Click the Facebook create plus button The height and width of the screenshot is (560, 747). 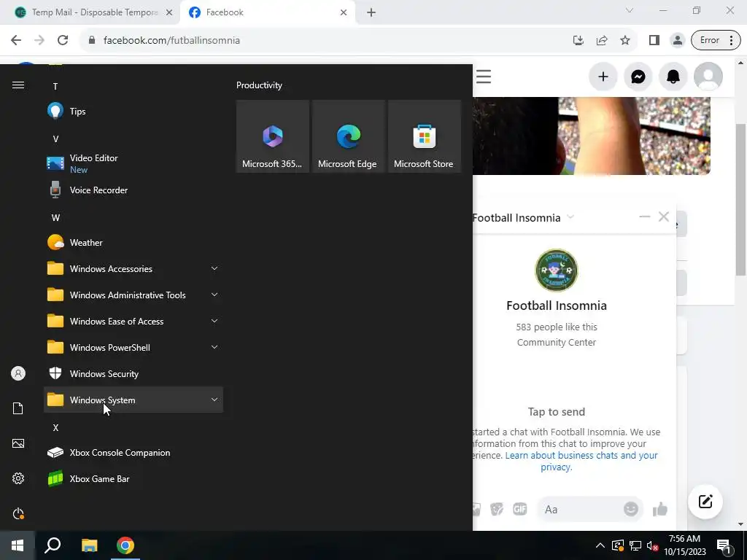click(603, 77)
